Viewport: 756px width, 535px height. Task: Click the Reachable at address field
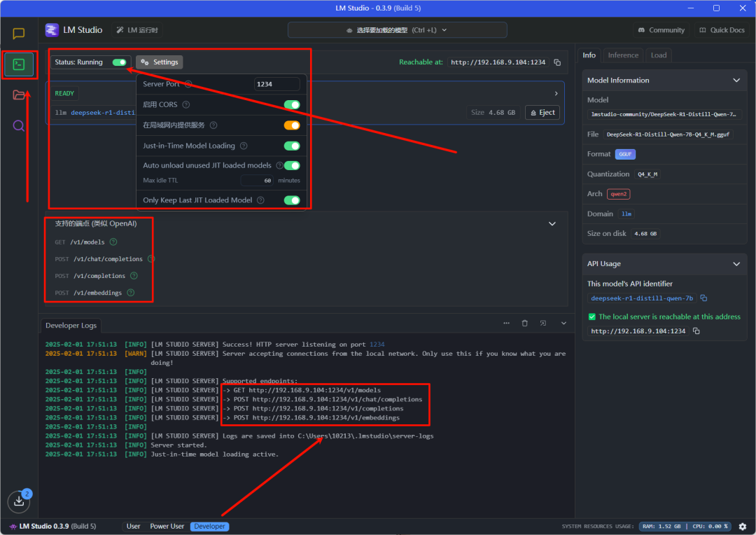click(x=498, y=62)
